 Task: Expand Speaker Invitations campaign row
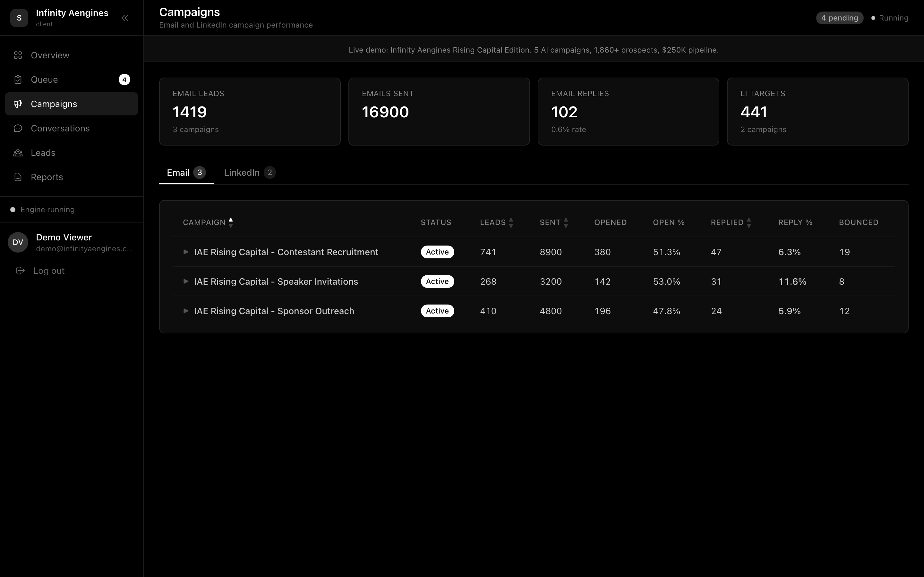[x=186, y=281]
